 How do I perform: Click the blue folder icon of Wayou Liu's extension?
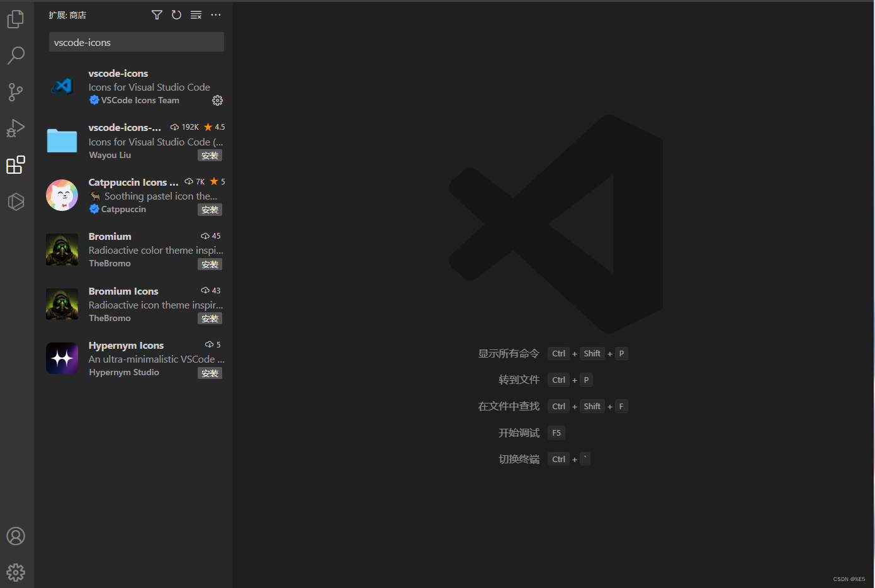coord(62,140)
